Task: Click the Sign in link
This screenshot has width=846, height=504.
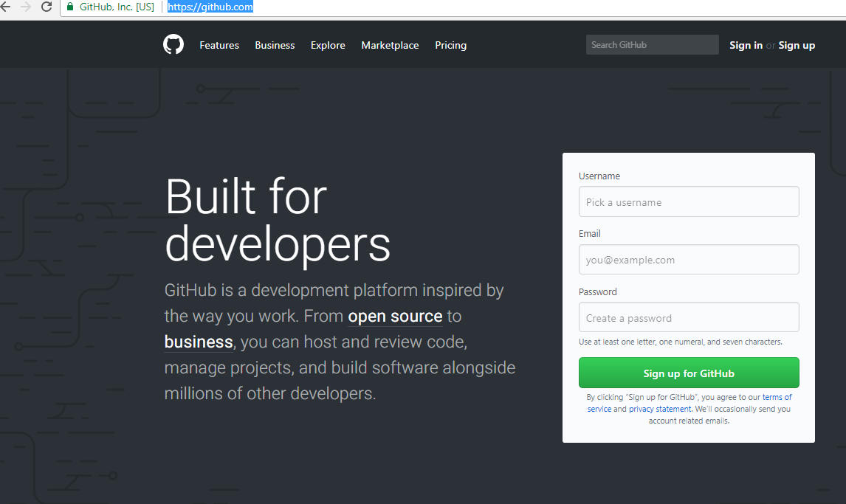Action: point(746,45)
